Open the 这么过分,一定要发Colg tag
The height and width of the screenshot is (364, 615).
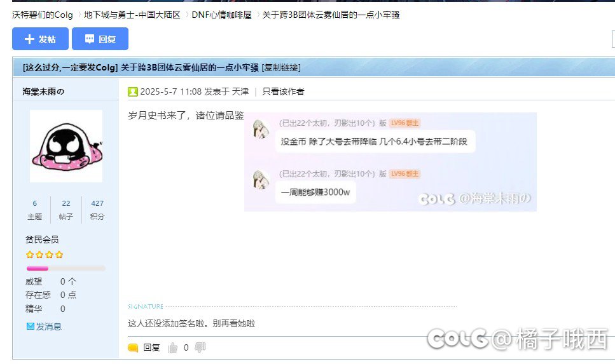[x=70, y=67]
